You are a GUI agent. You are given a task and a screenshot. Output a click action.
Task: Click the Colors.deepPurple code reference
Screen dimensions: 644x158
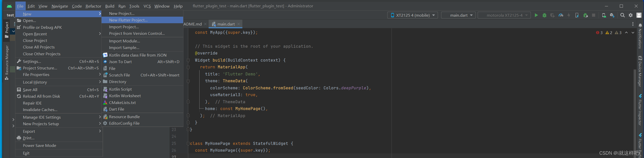(x=345, y=88)
